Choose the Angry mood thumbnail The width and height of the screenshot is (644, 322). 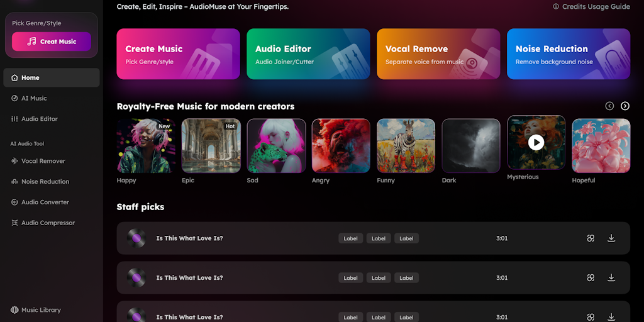pos(341,146)
